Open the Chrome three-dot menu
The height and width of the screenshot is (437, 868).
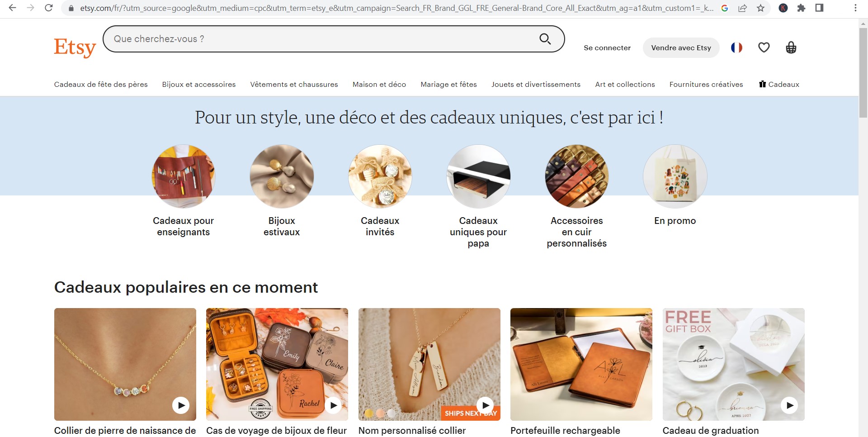point(855,8)
